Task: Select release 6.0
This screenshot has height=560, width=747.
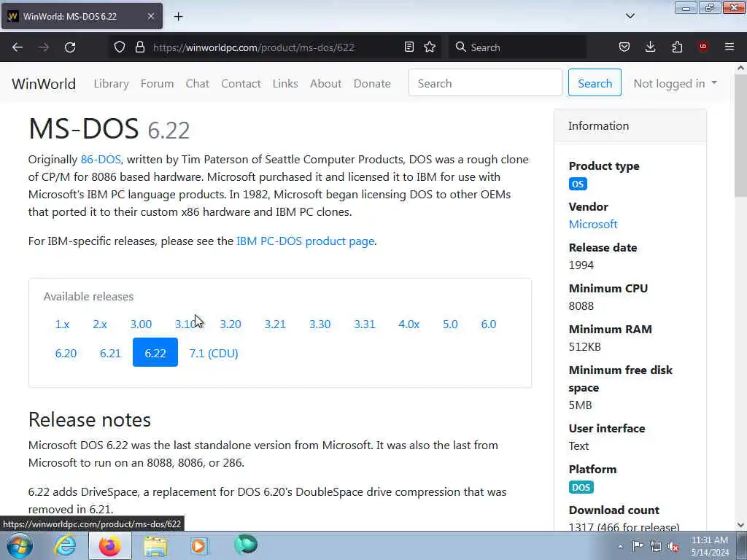Action: click(x=488, y=324)
